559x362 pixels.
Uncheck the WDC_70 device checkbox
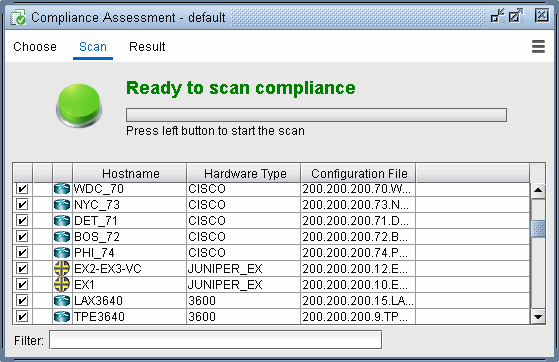(x=22, y=189)
